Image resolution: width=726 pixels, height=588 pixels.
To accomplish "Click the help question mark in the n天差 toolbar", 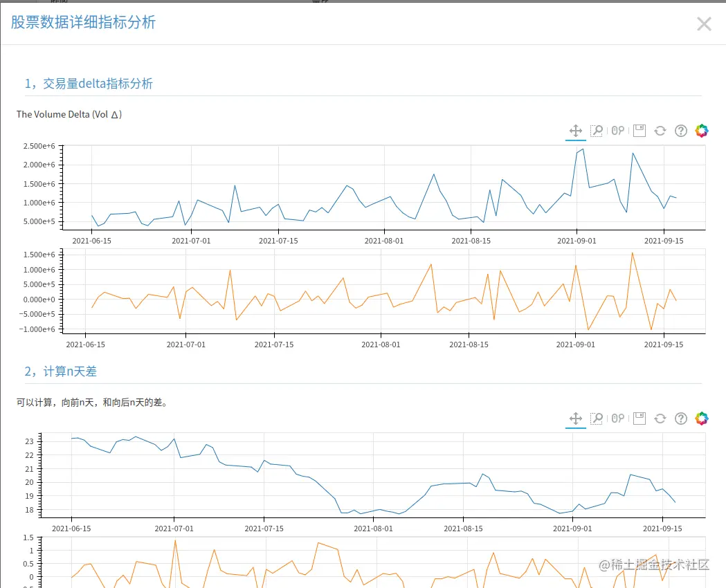I will pyautogui.click(x=681, y=419).
